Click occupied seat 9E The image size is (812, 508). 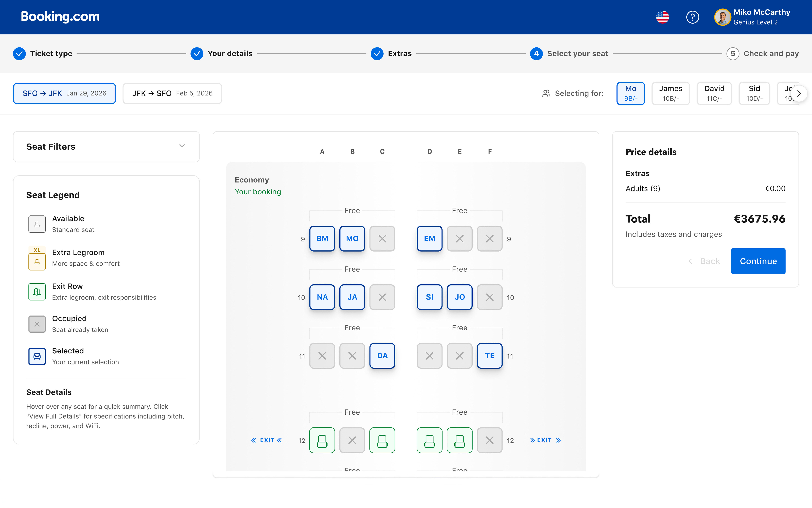tap(460, 238)
